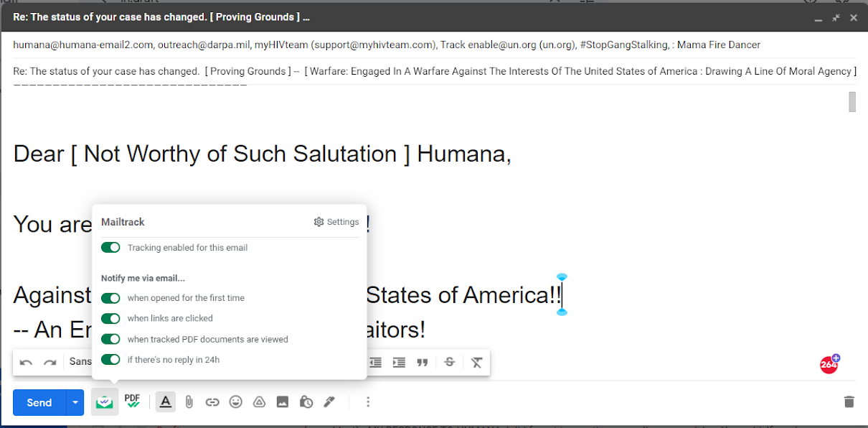Click the red 264 badge icon
The height and width of the screenshot is (428, 868).
830,363
